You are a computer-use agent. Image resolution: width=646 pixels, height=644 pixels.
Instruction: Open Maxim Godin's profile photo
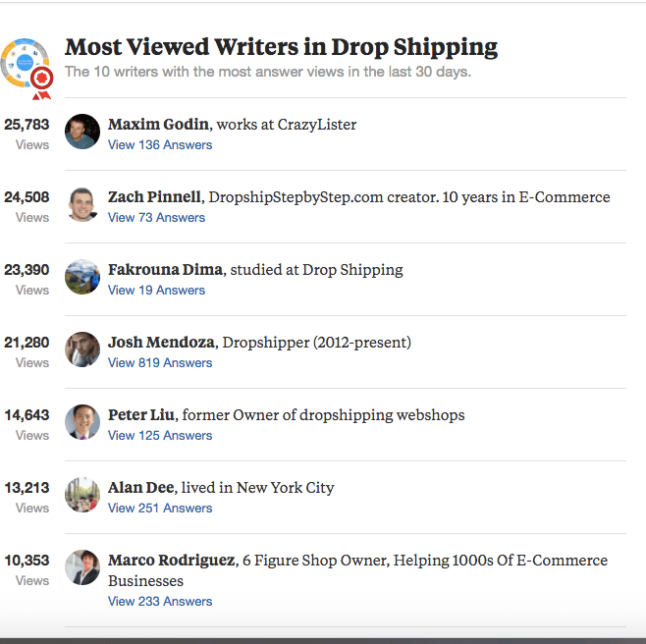(82, 132)
